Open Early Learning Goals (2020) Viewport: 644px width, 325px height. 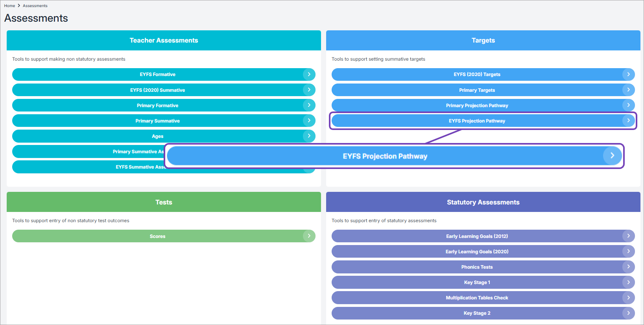click(477, 252)
